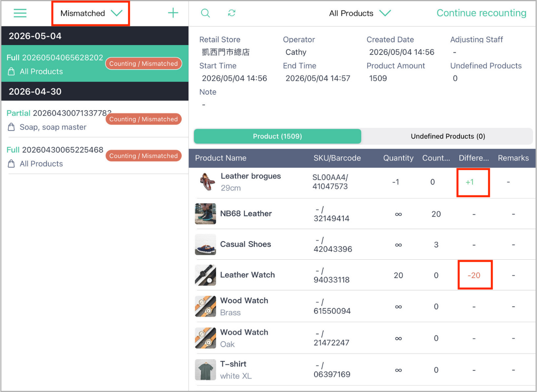Click End Time 2026/05/04 14:57
537x392 pixels.
pos(318,78)
